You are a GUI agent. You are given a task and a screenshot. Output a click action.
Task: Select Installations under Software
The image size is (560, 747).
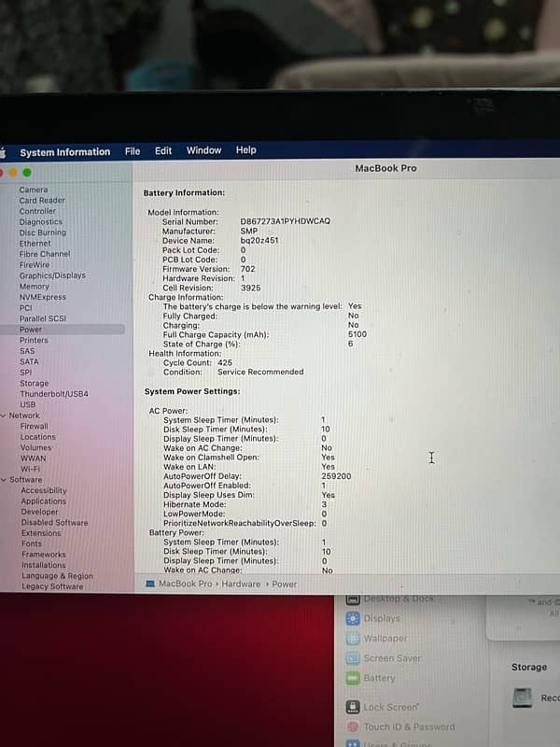(43, 565)
